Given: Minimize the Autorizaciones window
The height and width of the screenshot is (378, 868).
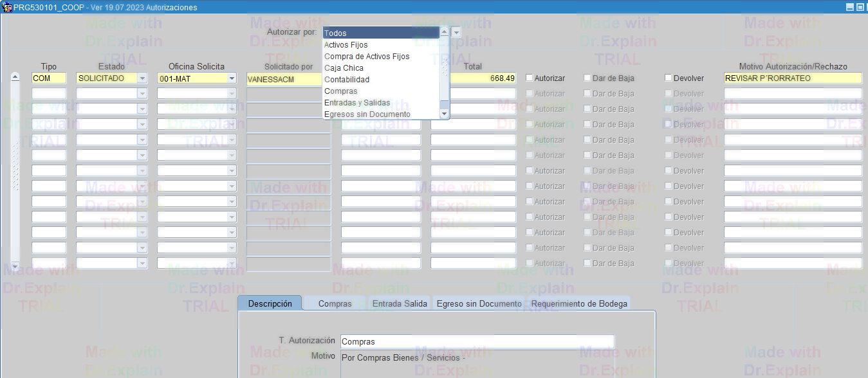Looking at the screenshot, I should (849, 7).
